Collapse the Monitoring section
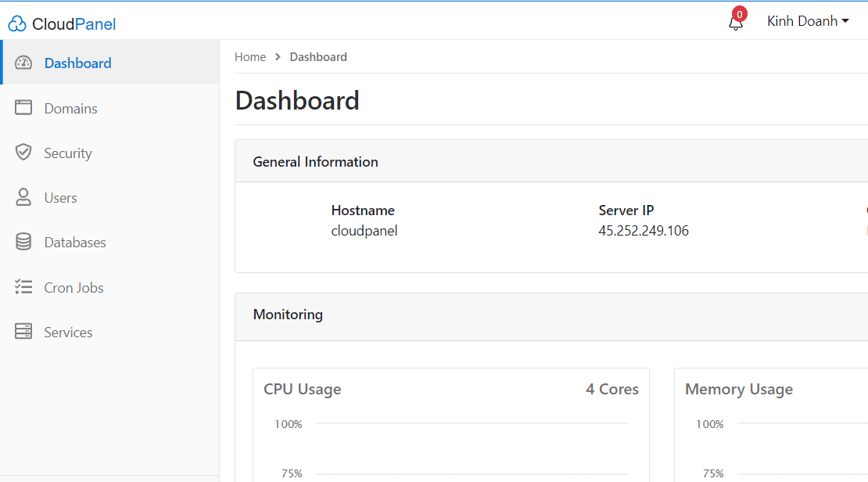The height and width of the screenshot is (482, 868). pyautogui.click(x=288, y=315)
